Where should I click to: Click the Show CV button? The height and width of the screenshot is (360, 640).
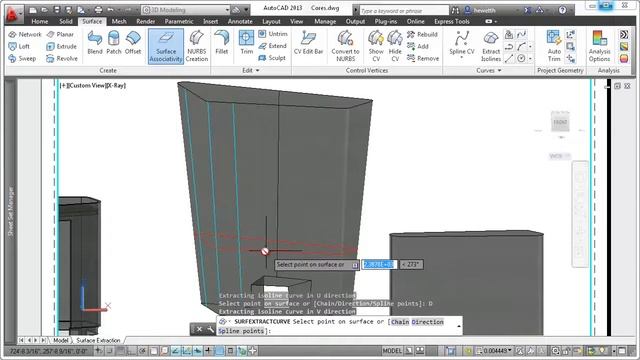tap(376, 46)
